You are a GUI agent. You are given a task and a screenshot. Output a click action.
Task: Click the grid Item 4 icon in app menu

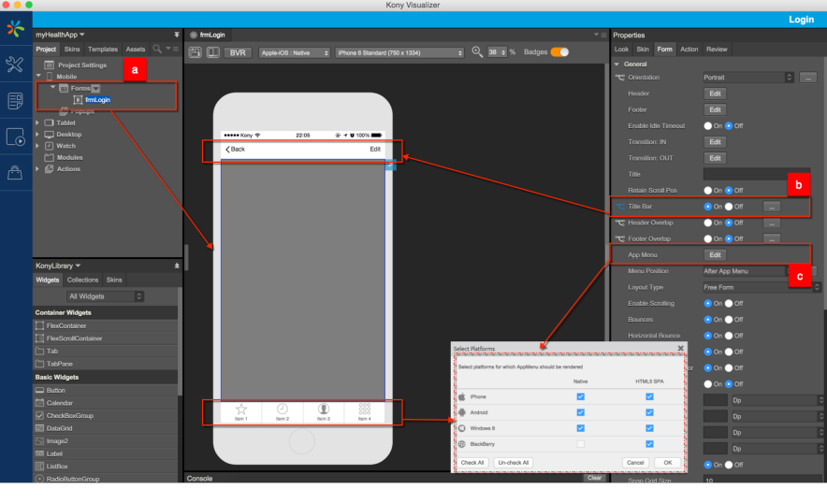tap(365, 411)
